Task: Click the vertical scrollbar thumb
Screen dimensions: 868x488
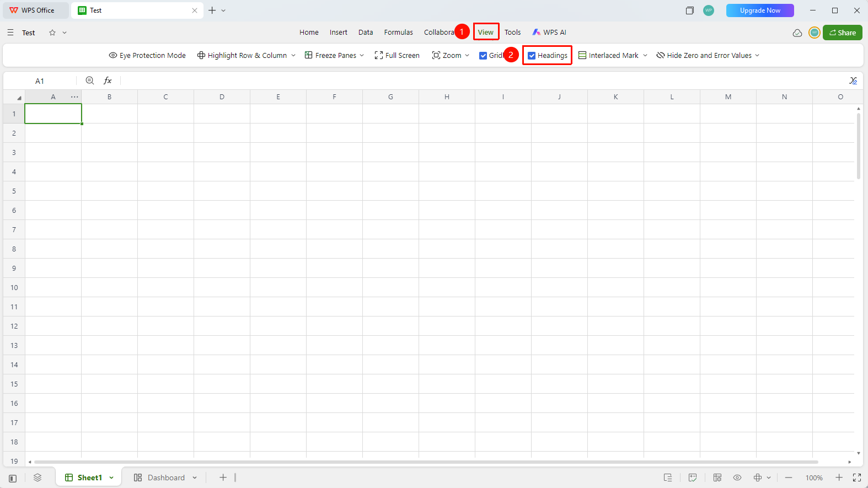Action: [859, 146]
